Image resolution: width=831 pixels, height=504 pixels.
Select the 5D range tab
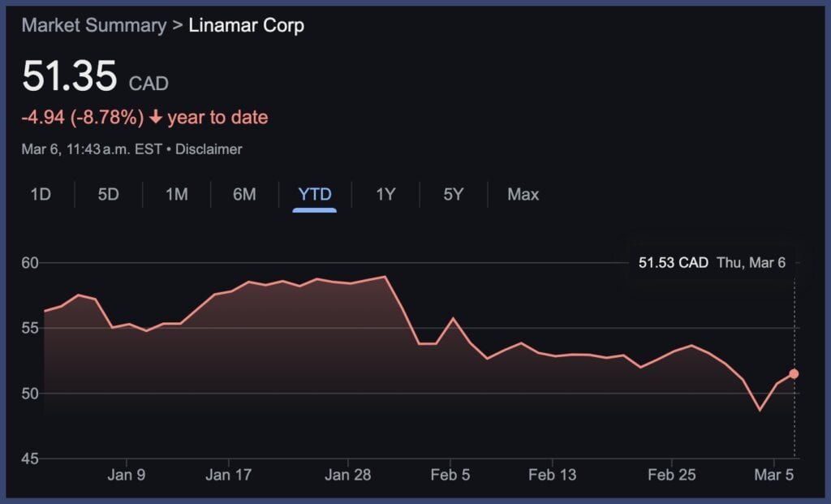108,195
